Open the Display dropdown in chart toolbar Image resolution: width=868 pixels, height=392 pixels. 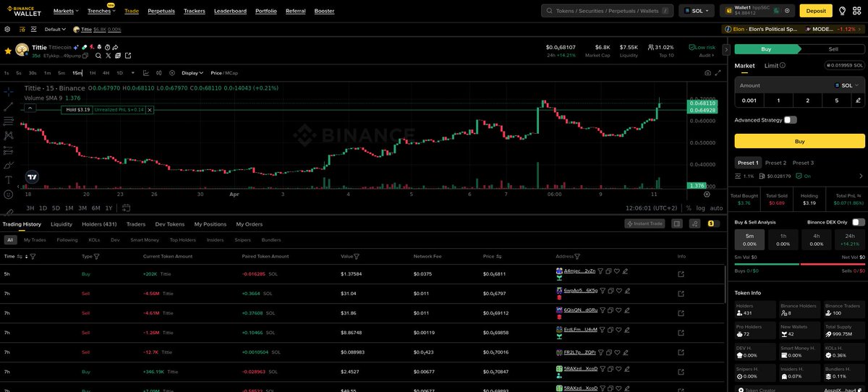click(x=192, y=73)
